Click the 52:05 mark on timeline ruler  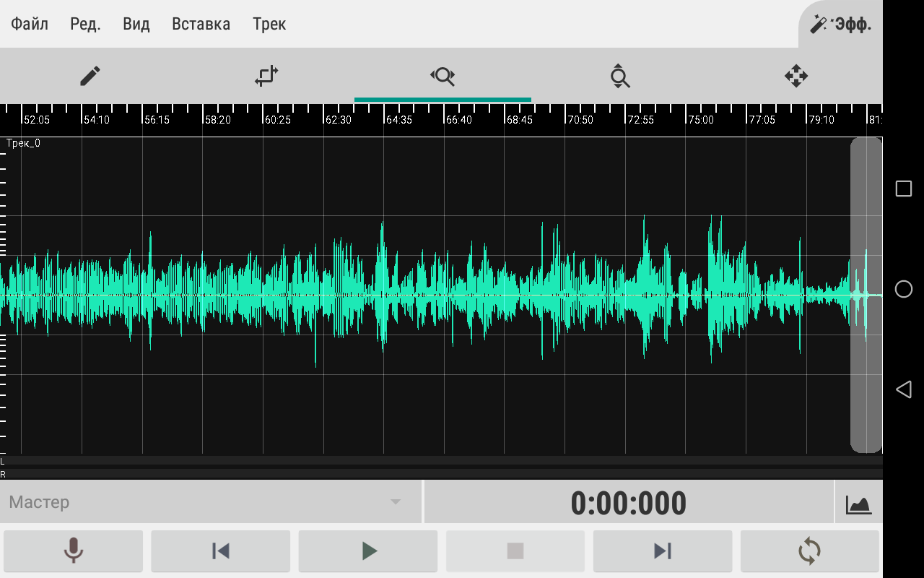coord(36,120)
